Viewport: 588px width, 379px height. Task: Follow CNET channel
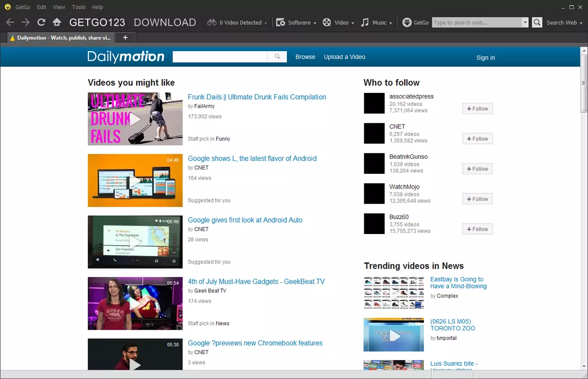pos(478,139)
